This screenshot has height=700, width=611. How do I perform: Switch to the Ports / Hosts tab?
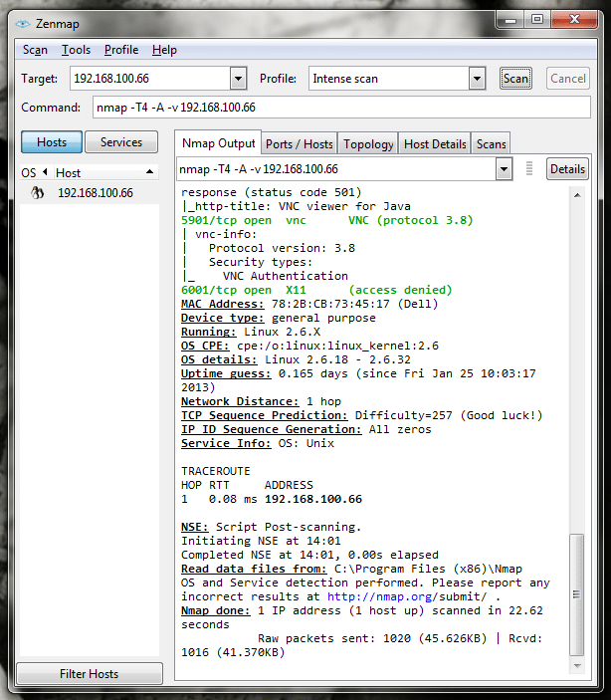pyautogui.click(x=299, y=144)
